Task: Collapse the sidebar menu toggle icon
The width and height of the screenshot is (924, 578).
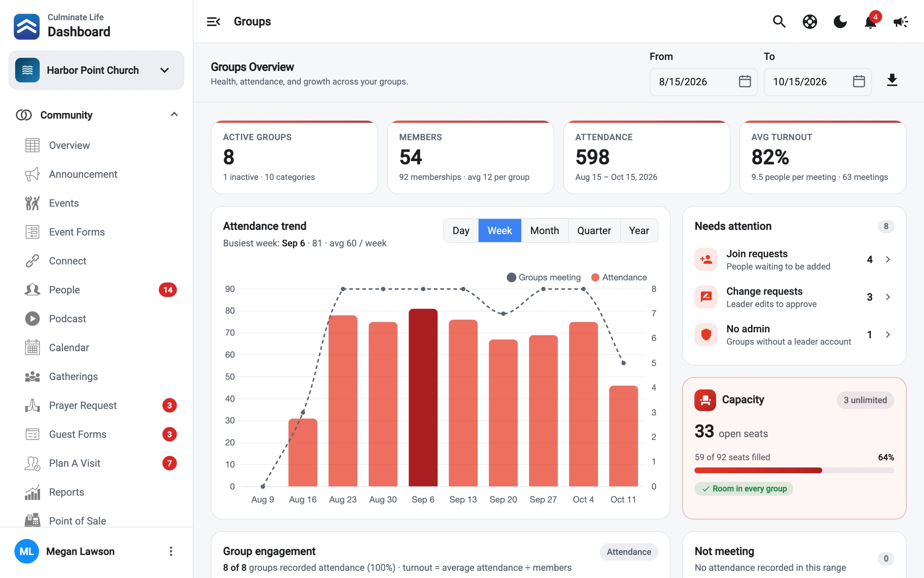Action: (x=213, y=21)
